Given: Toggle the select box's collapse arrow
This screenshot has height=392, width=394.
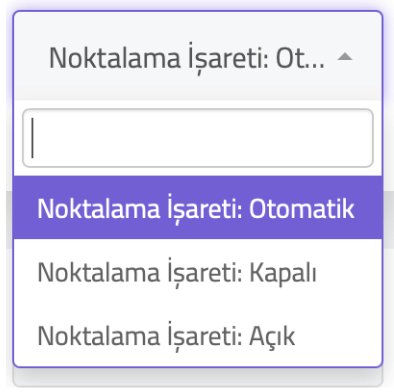Looking at the screenshot, I should [x=345, y=57].
